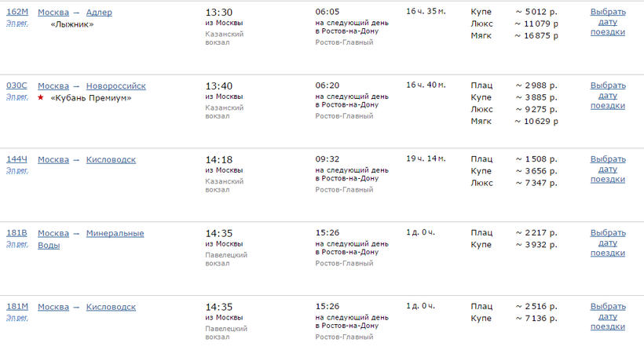Viewport: 644px width, 350px height.
Task: Pick trip date for train 144Ч
Action: click(608, 170)
